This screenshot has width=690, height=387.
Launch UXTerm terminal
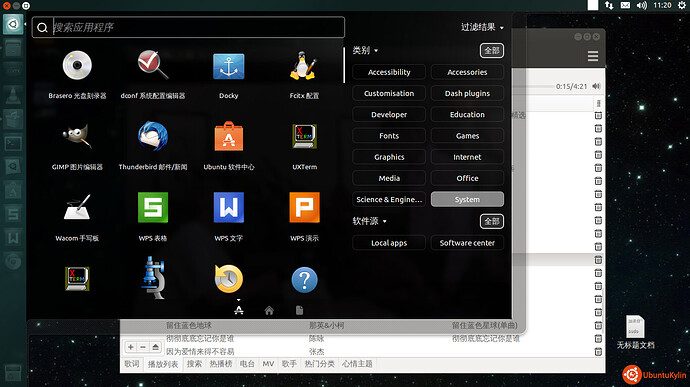pos(304,136)
